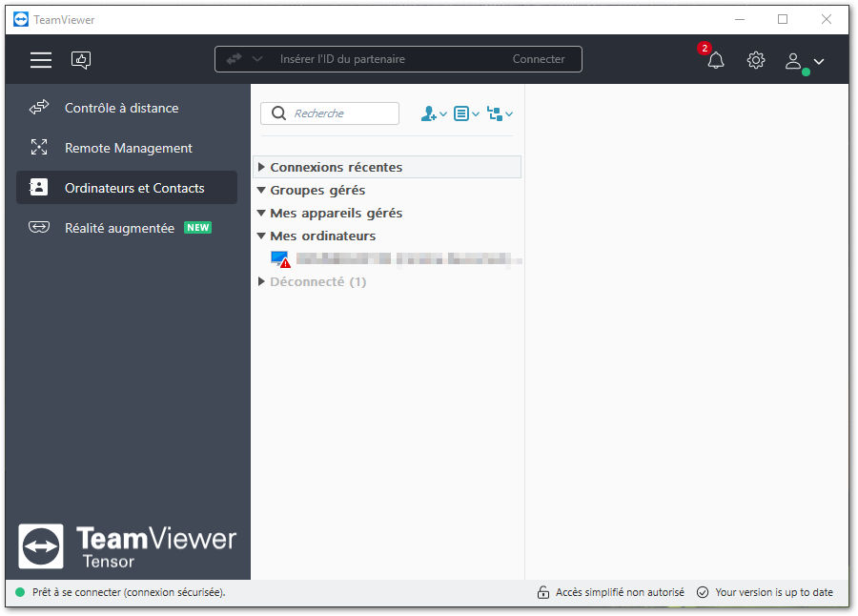Click the contacts book icon

point(38,187)
